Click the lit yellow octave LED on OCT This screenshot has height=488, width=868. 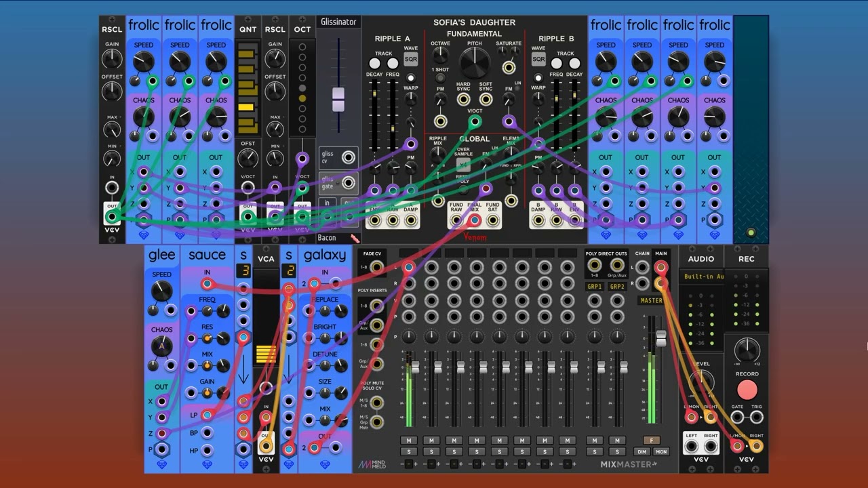pyautogui.click(x=302, y=98)
